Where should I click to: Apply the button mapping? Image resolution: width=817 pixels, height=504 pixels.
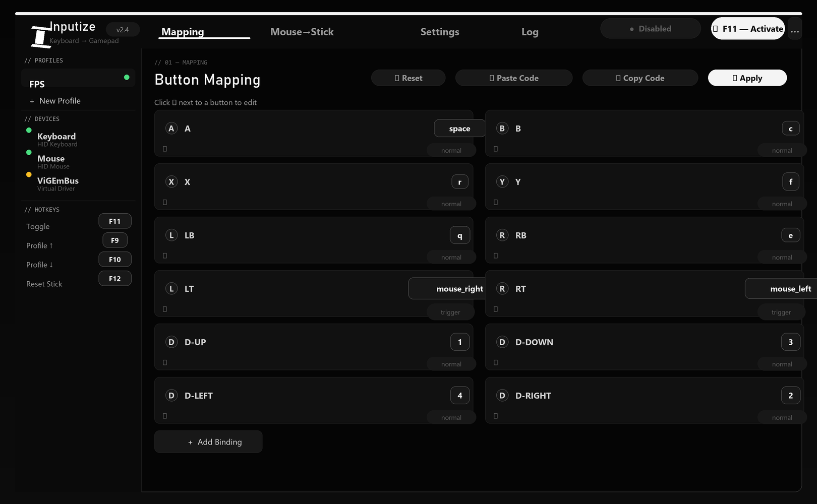tap(747, 78)
